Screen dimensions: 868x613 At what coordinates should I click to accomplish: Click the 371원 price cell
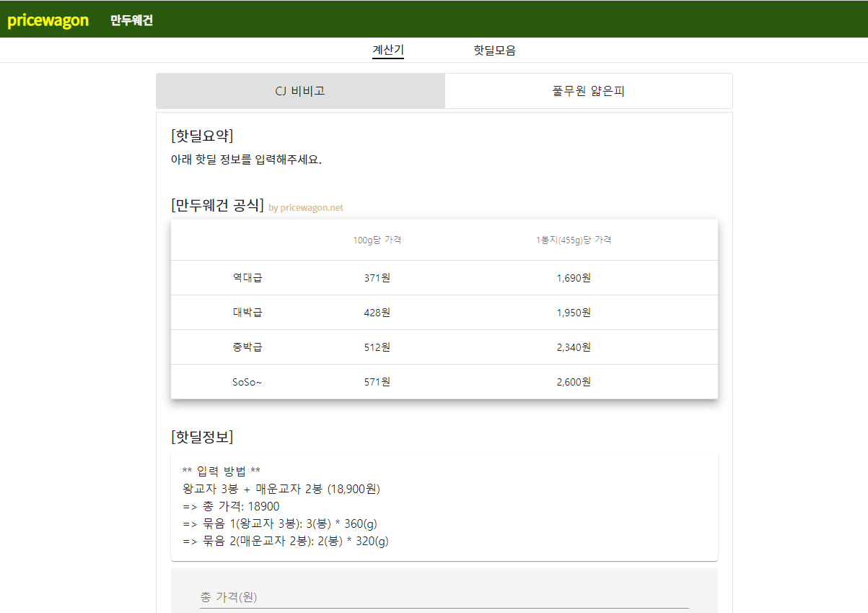(x=377, y=278)
